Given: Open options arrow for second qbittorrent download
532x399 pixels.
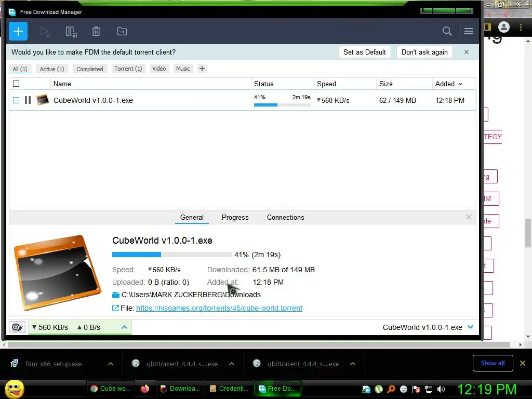Looking at the screenshot, I should tap(353, 364).
